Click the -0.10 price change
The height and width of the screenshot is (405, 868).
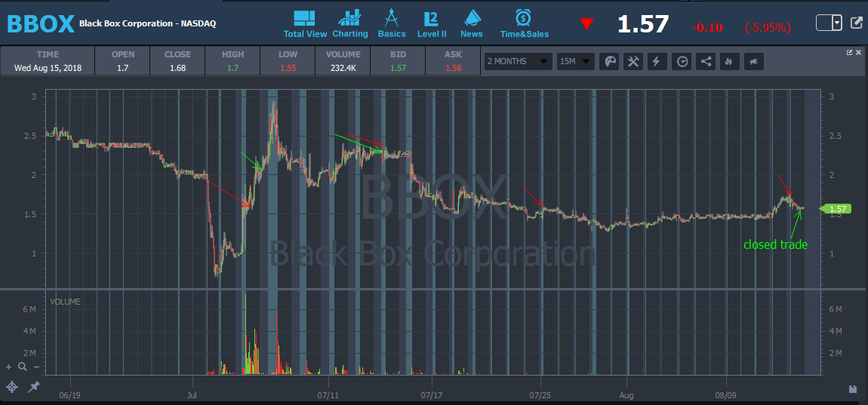(707, 27)
